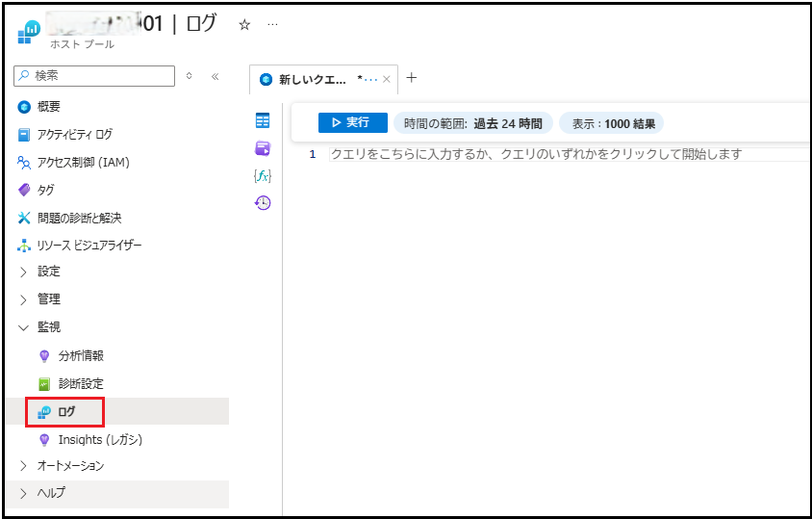The width and height of the screenshot is (812, 519).
Task: Add a new query tab with plus icon
Action: coord(412,78)
